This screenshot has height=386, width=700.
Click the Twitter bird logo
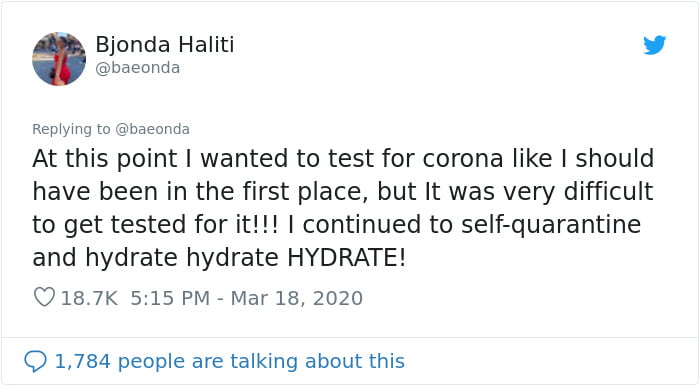click(654, 45)
